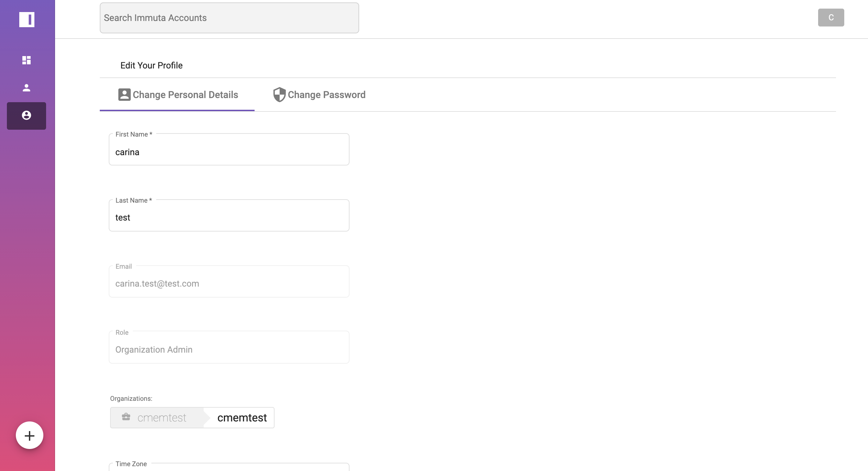Click the personal details person icon
Image resolution: width=868 pixels, height=471 pixels.
[x=124, y=95]
